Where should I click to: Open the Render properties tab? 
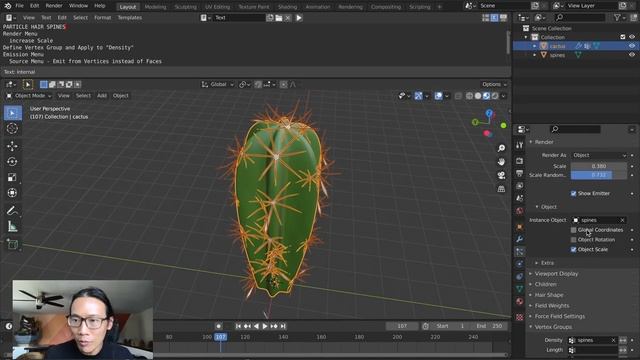point(520,160)
